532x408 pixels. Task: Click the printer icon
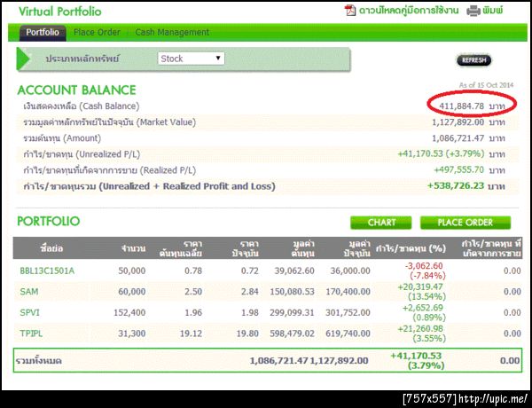[473, 11]
